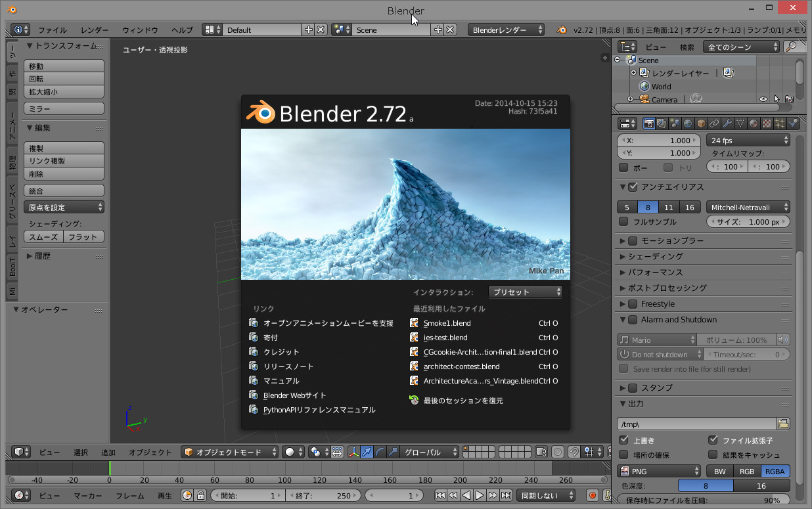
Task: Open the インタラクション preset dropdown
Action: click(x=526, y=292)
